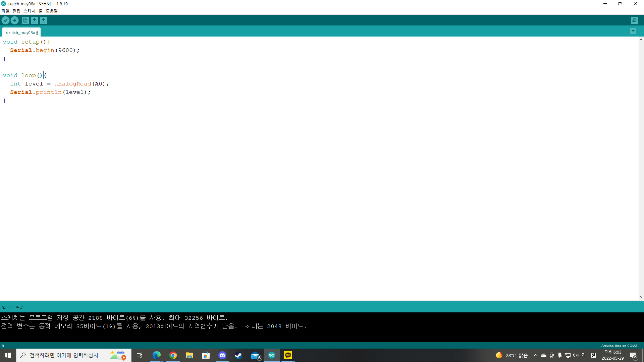This screenshot has height=362, width=644.
Task: Open KakaoTalk from the taskbar
Action: tap(288, 355)
